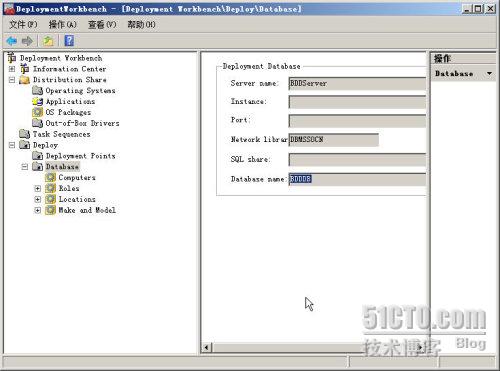
Task: Click the Computers gear icon
Action: [x=50, y=177]
